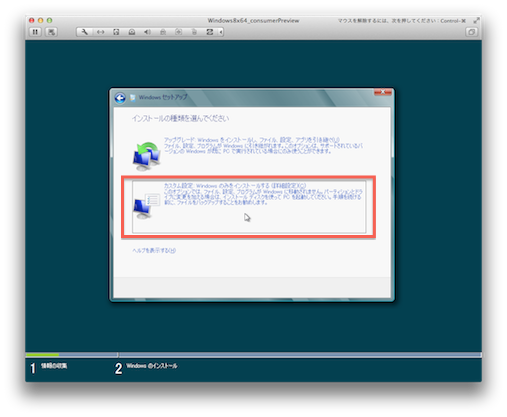Pause the virtual machine
This screenshot has height=417, width=507.
(35, 32)
